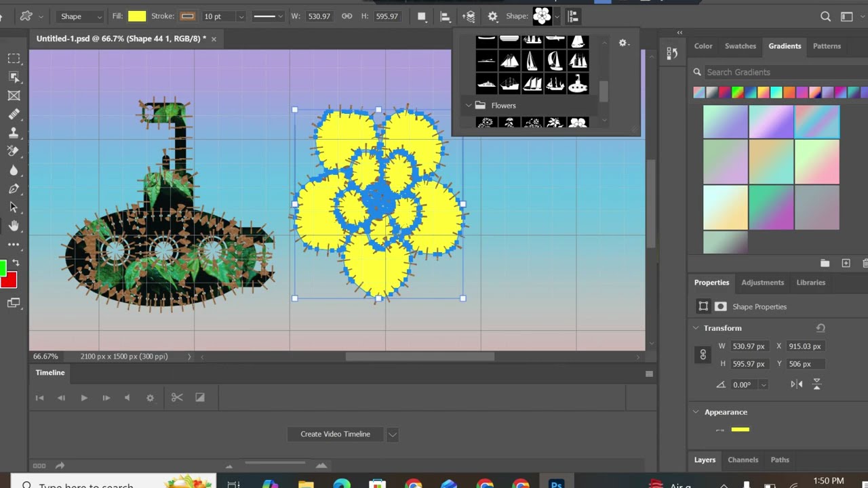Open Timeline panel menu
The width and height of the screenshot is (868, 488).
tap(649, 373)
